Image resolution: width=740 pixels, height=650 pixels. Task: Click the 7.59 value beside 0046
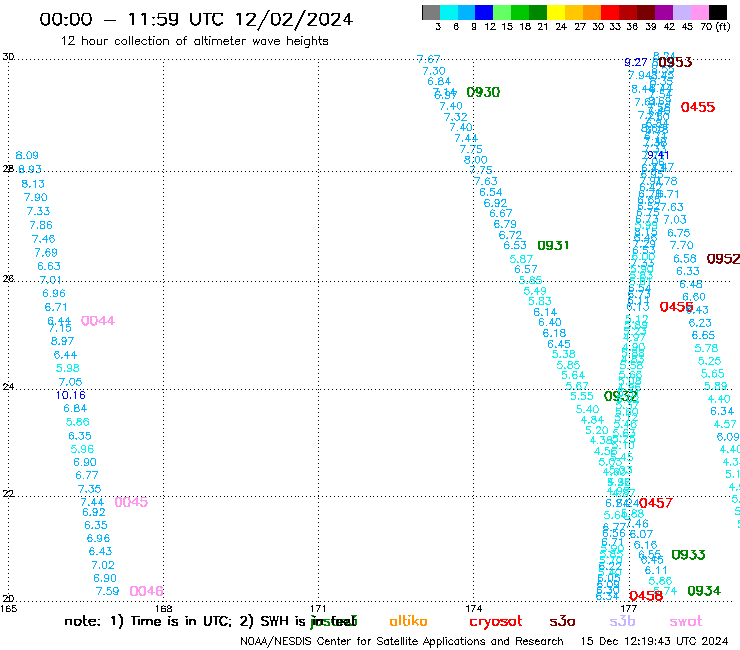click(107, 591)
